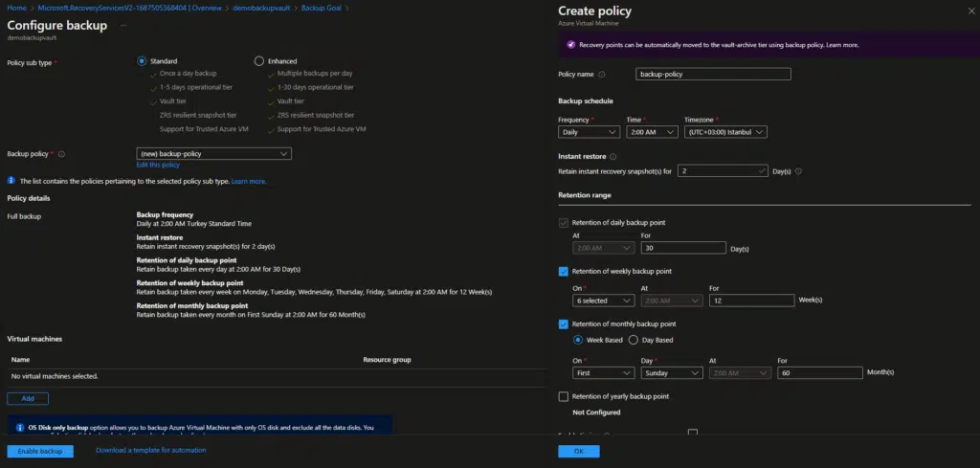
Task: Close the Create policy panel with X
Action: point(970,11)
